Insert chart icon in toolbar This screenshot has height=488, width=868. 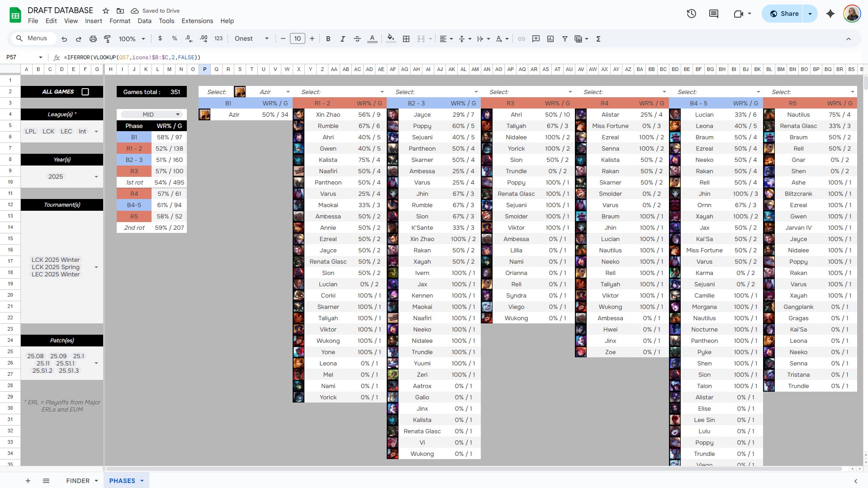(550, 39)
